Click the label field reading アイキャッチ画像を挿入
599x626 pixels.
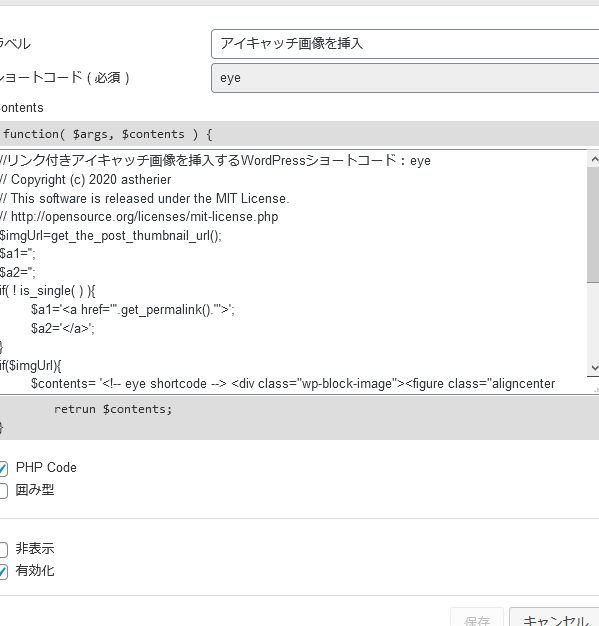point(405,44)
